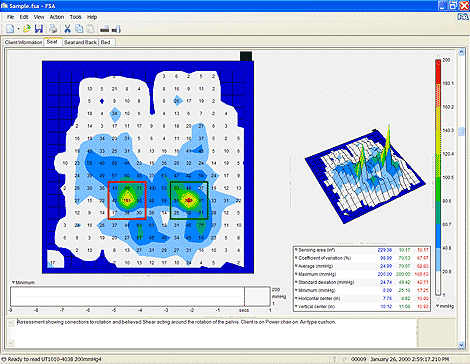Open the Average (mmHg) row dropdown arrow
The height and width of the screenshot is (364, 470).
click(x=296, y=266)
